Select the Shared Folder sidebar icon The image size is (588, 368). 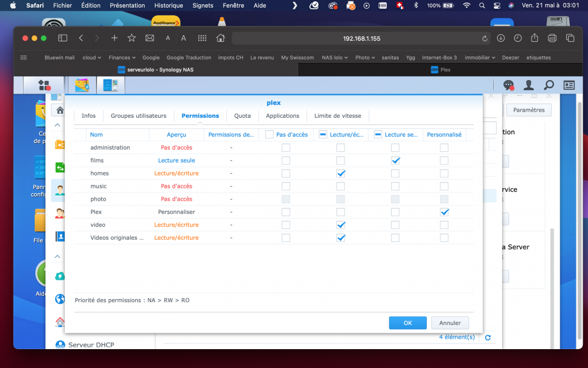click(60, 145)
